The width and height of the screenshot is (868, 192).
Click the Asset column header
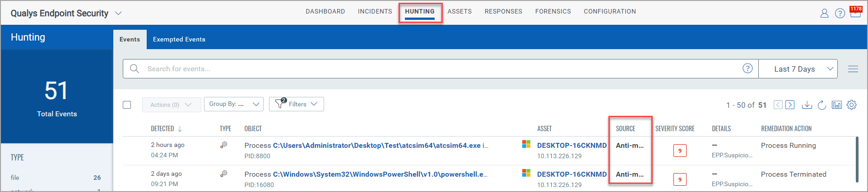click(x=544, y=128)
